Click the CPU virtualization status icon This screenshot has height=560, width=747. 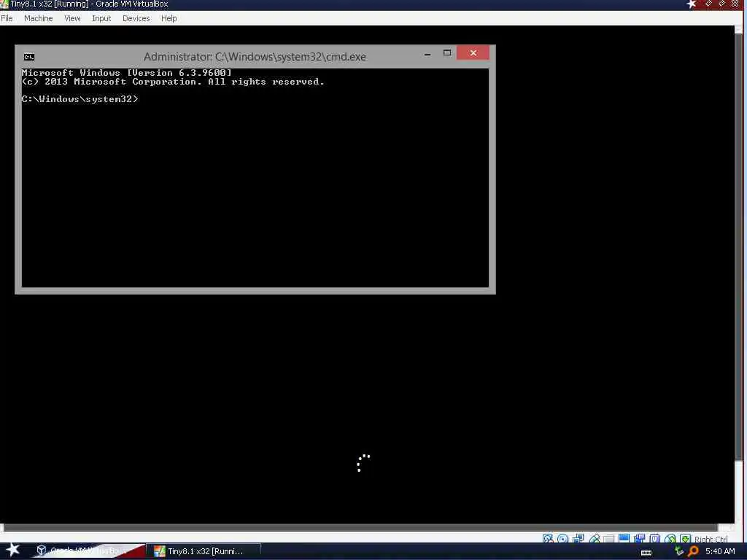[x=654, y=539]
